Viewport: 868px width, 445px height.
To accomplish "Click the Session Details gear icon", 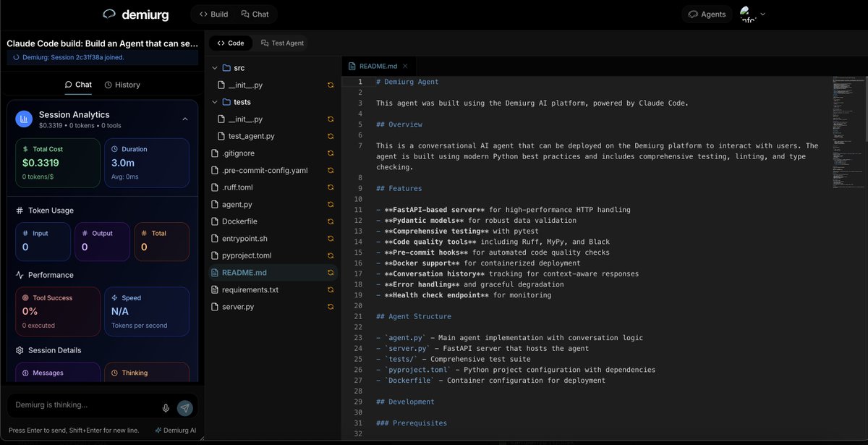I will pyautogui.click(x=20, y=350).
